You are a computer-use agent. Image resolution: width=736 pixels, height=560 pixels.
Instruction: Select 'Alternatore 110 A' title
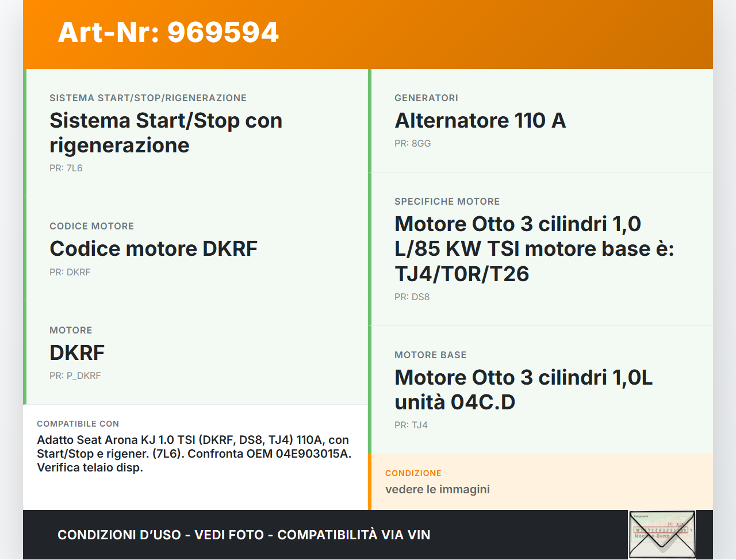[x=480, y=121]
